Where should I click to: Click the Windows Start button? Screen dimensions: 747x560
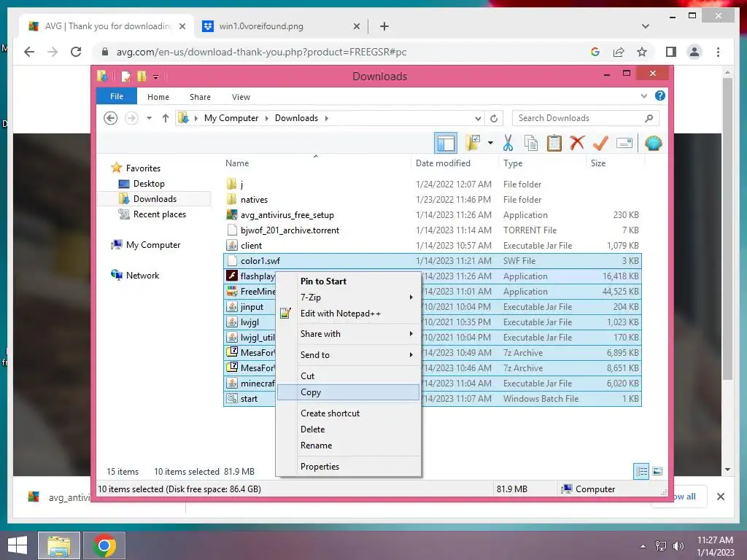[18, 545]
